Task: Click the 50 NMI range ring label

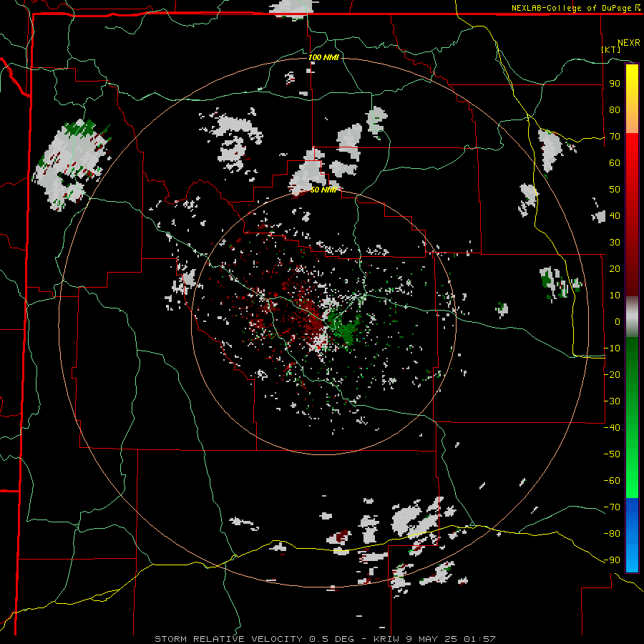Action: click(x=323, y=190)
